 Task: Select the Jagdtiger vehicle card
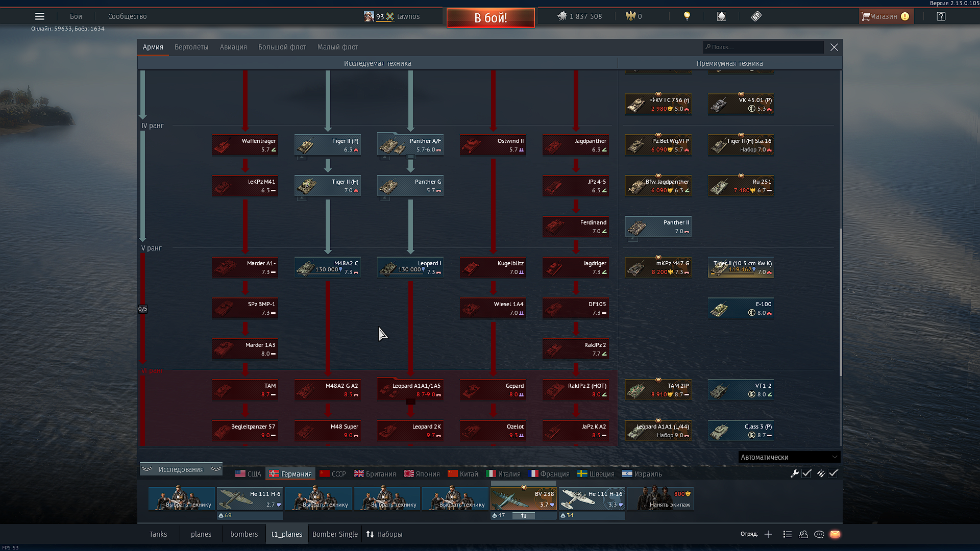click(x=576, y=267)
